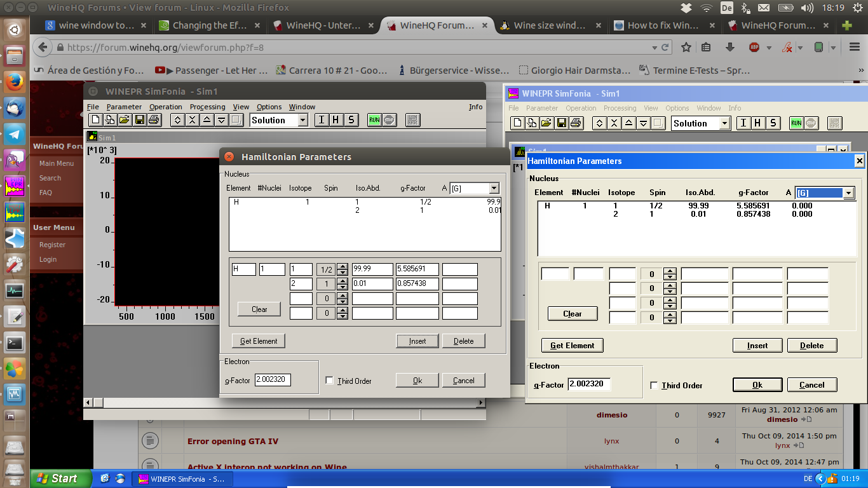Image resolution: width=868 pixels, height=488 pixels.
Task: Toggle Third Order checkbox in blue-titled Hamiltonian dialog
Action: (654, 386)
